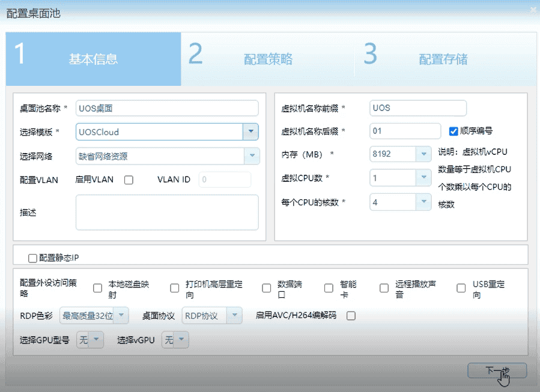Switch to the 配置策略 step
540x392 pixels.
[x=267, y=59]
